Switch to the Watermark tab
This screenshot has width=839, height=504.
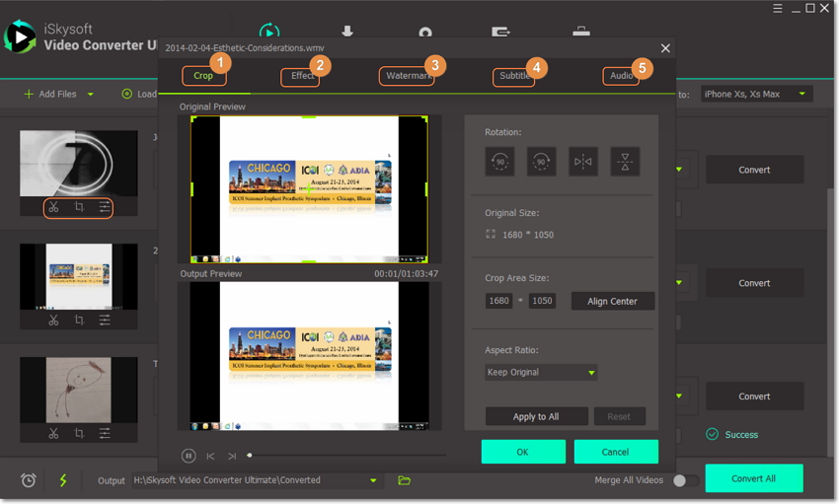(x=406, y=76)
